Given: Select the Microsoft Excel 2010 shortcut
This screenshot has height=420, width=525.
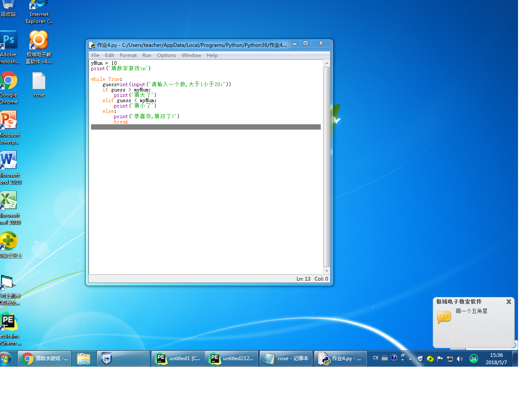Looking at the screenshot, I should 9,201.
